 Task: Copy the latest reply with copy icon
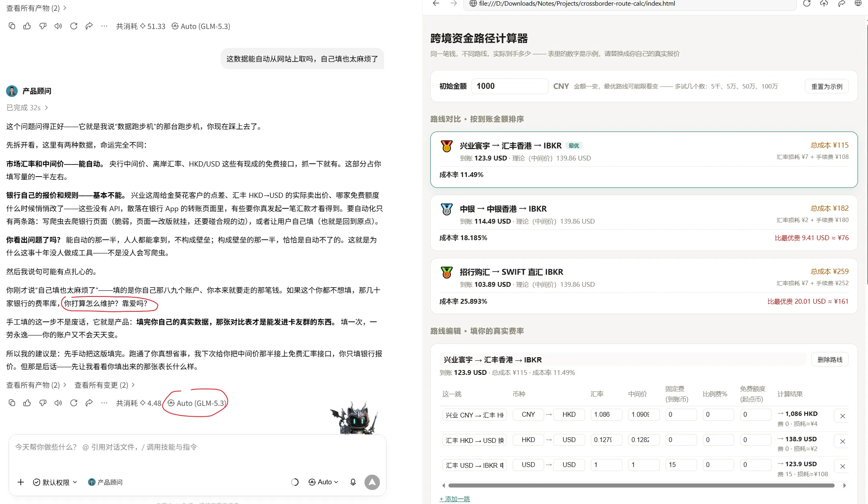click(x=12, y=403)
